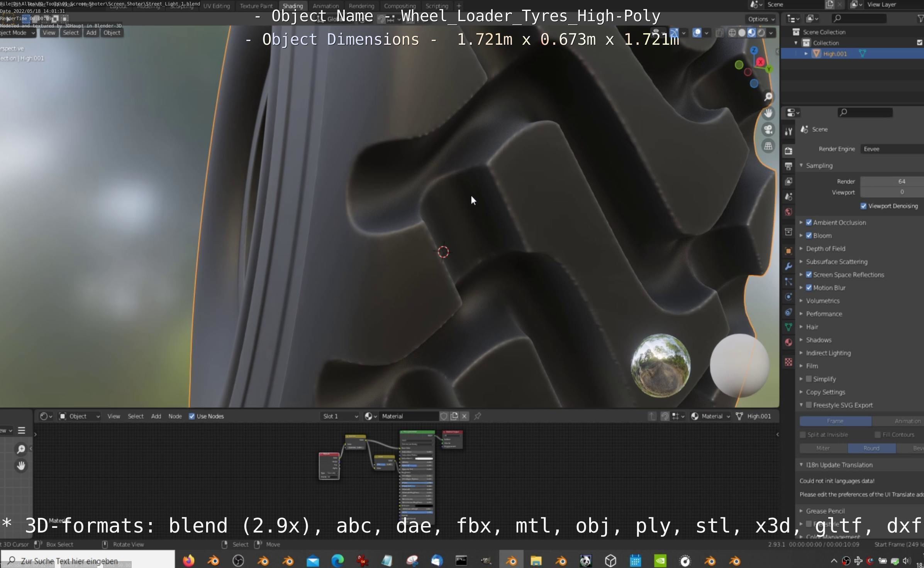Image resolution: width=924 pixels, height=568 pixels.
Task: Open the Render Engine dropdown
Action: pyautogui.click(x=892, y=149)
